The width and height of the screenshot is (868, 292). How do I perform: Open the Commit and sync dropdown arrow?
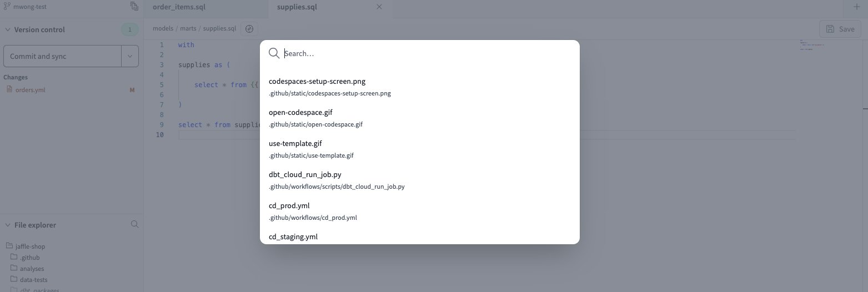[130, 56]
